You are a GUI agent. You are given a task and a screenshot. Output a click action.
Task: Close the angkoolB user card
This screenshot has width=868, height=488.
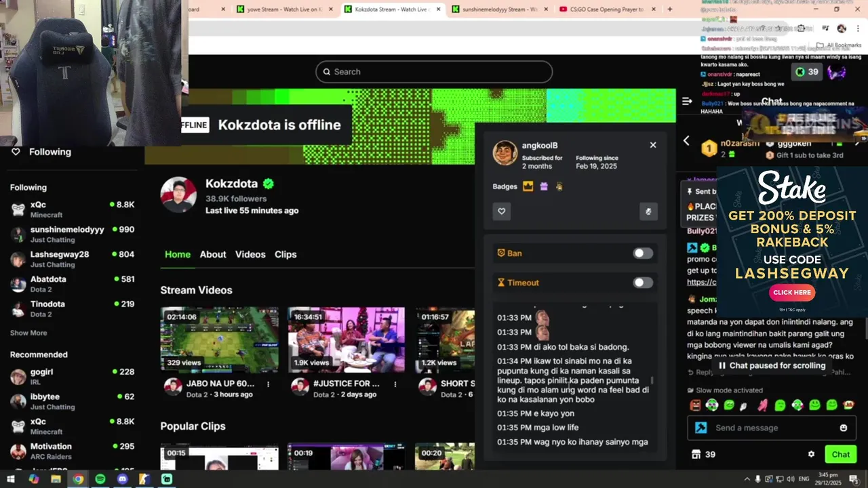pyautogui.click(x=653, y=145)
